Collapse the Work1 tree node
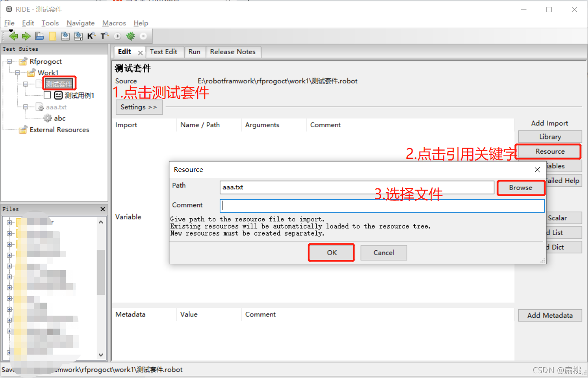Viewport: 588px width, 378px height. [17, 73]
